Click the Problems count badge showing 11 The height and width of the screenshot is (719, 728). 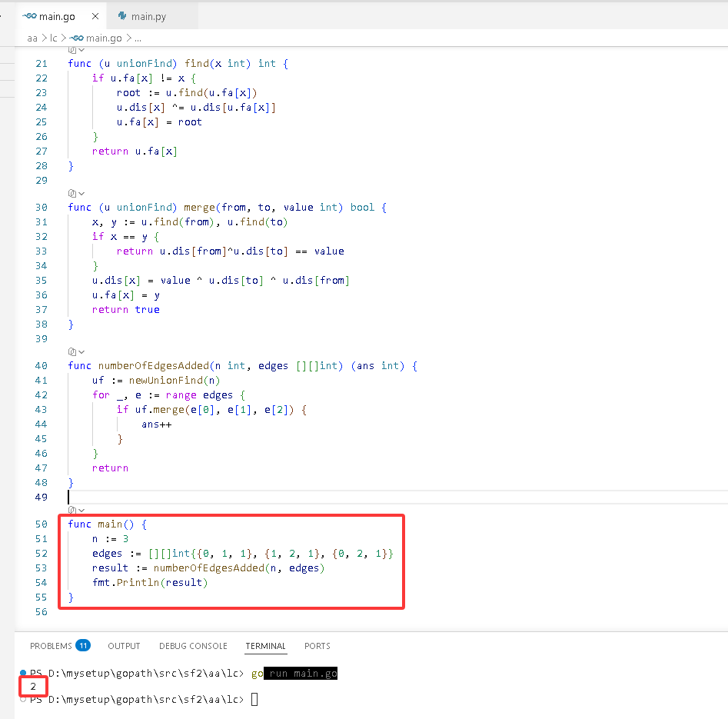point(83,646)
